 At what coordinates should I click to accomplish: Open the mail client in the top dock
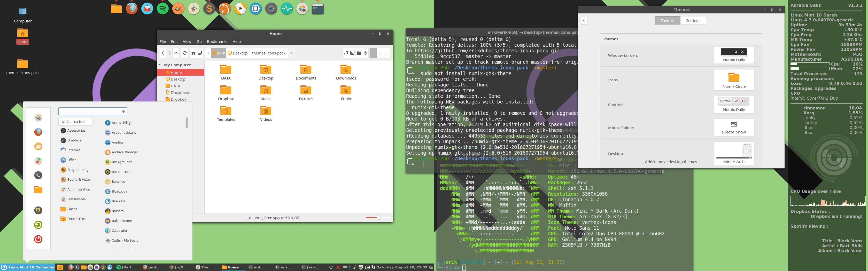(x=147, y=9)
